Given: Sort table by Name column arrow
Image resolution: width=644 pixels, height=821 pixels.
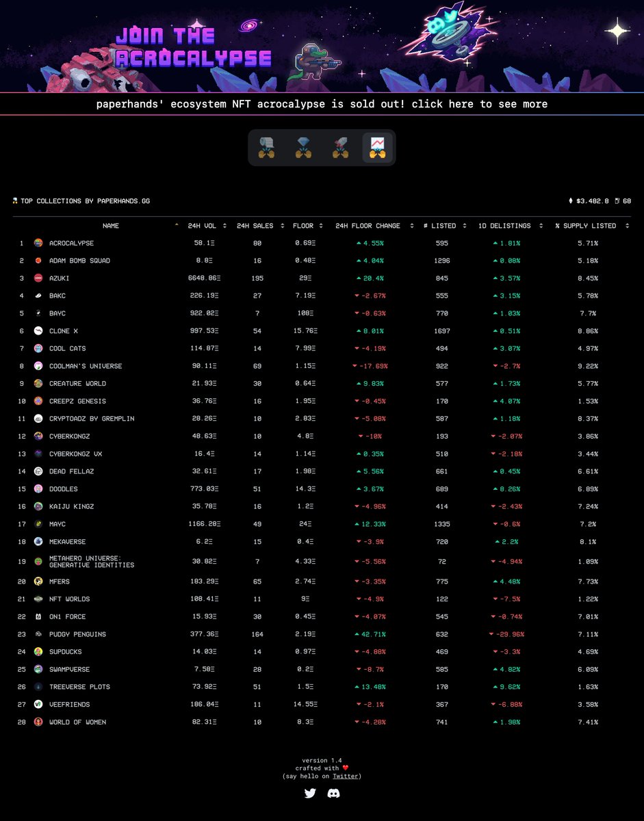Looking at the screenshot, I should [177, 225].
